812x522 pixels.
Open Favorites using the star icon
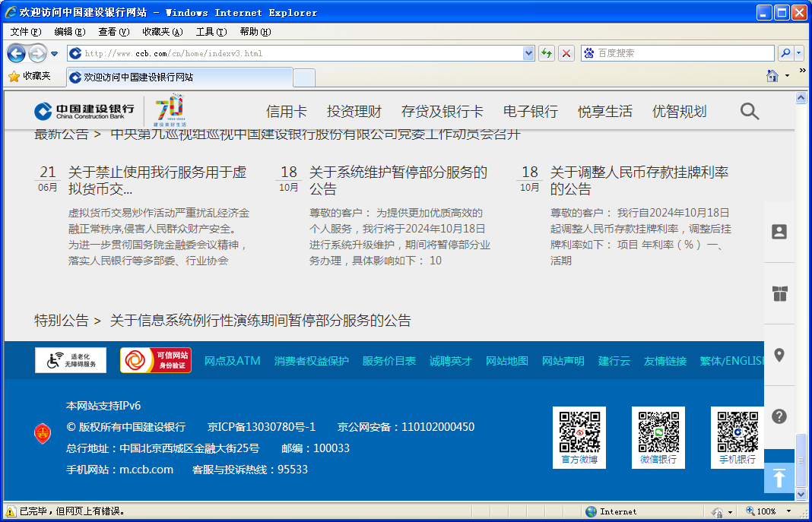pos(14,77)
